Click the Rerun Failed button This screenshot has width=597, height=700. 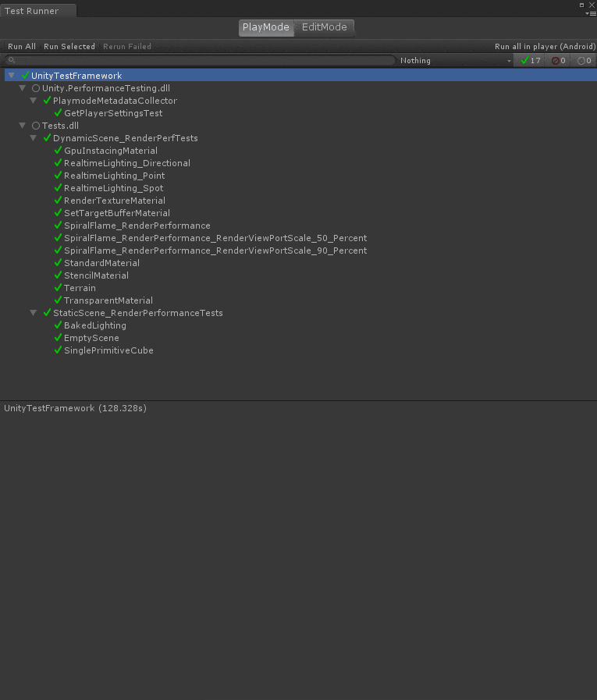point(126,46)
